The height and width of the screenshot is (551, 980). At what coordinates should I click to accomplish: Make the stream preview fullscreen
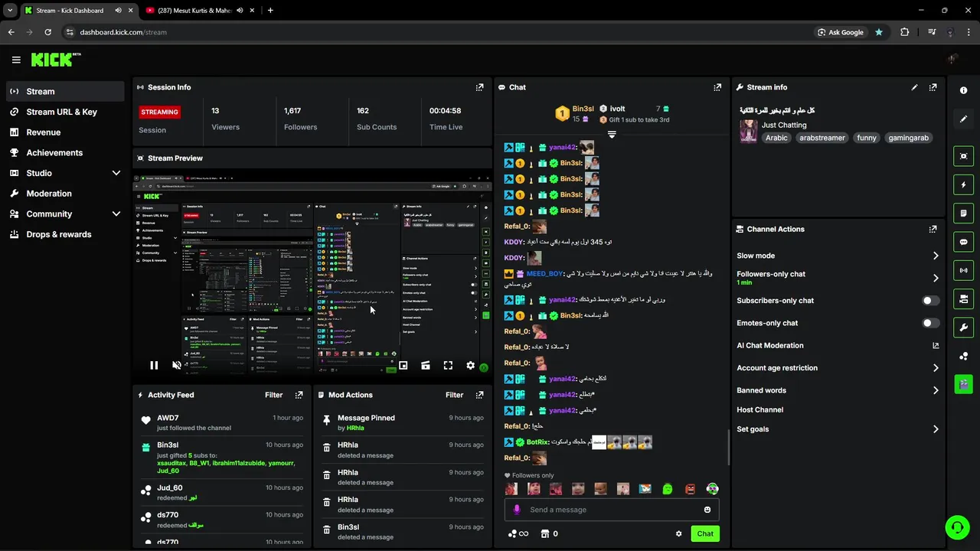(448, 366)
